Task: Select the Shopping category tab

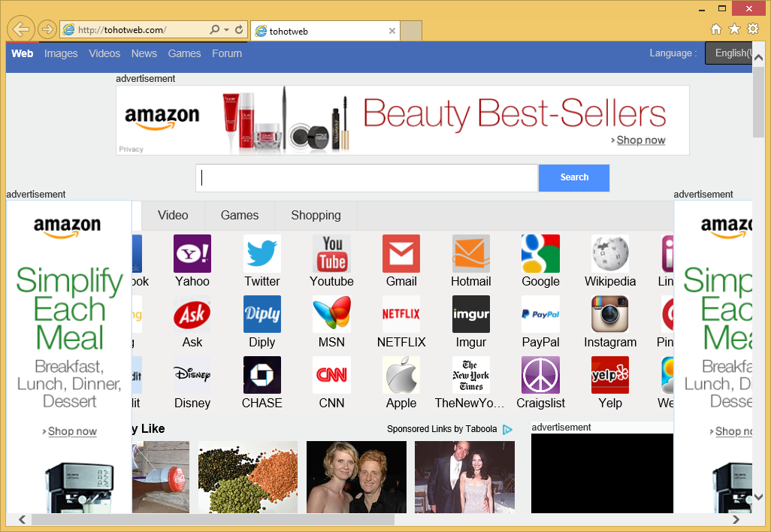Action: coord(316,216)
